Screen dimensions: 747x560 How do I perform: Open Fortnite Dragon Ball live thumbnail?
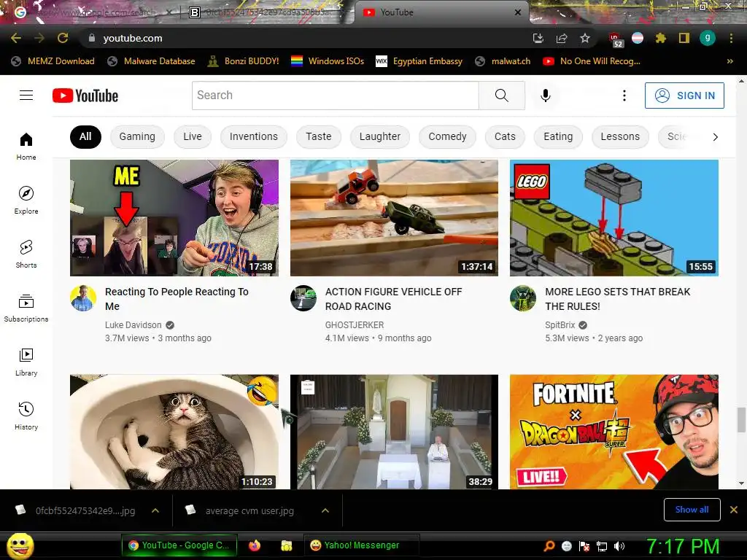pos(614,432)
